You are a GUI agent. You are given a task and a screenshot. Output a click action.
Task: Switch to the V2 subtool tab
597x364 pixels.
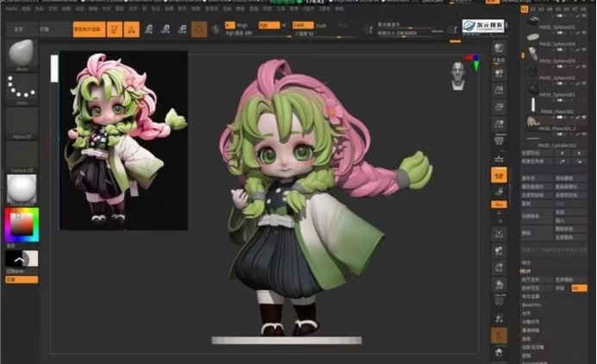pos(532,9)
